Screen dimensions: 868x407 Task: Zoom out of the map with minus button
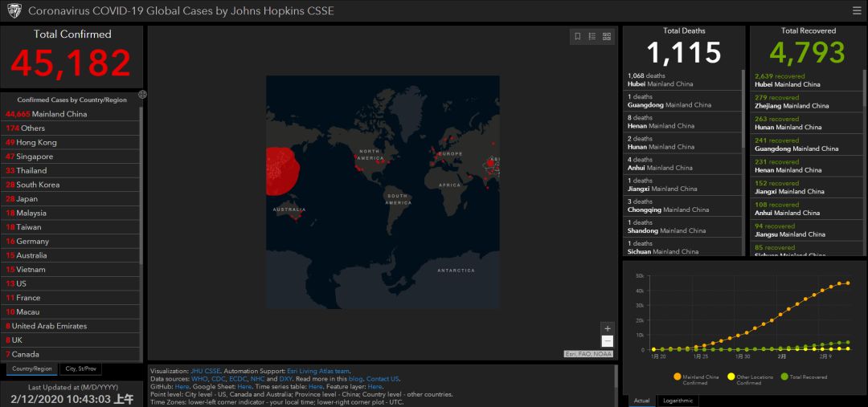click(x=608, y=341)
